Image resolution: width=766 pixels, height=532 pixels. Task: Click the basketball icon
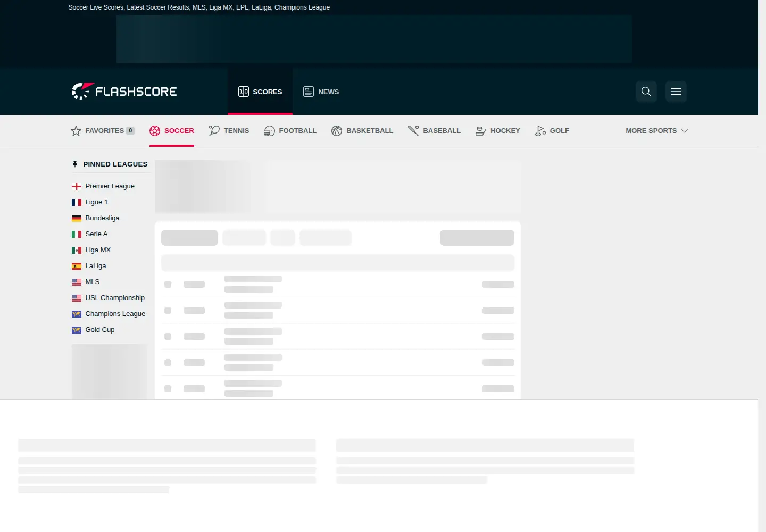(337, 131)
